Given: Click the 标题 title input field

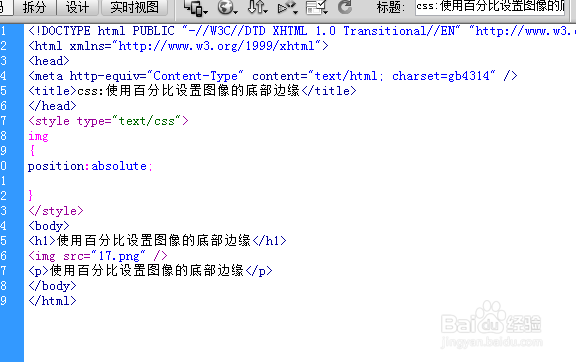Looking at the screenshot, I should pyautogui.click(x=490, y=6).
